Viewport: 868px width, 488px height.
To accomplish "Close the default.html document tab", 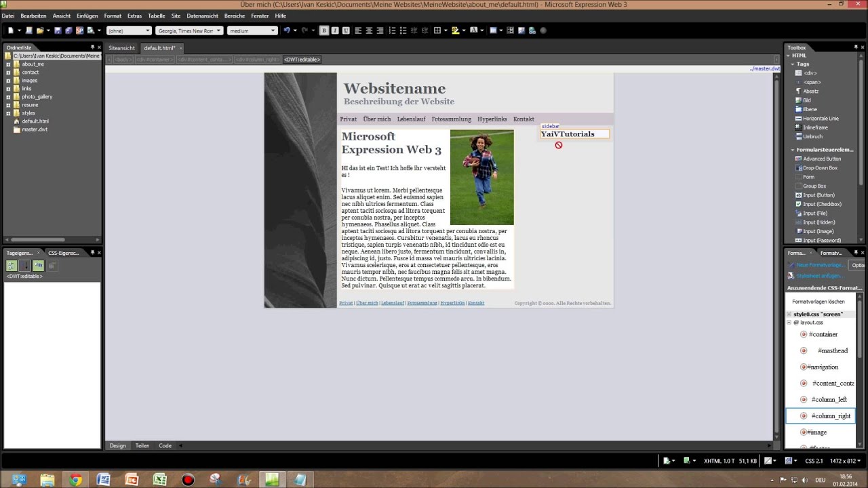I will pos(181,48).
